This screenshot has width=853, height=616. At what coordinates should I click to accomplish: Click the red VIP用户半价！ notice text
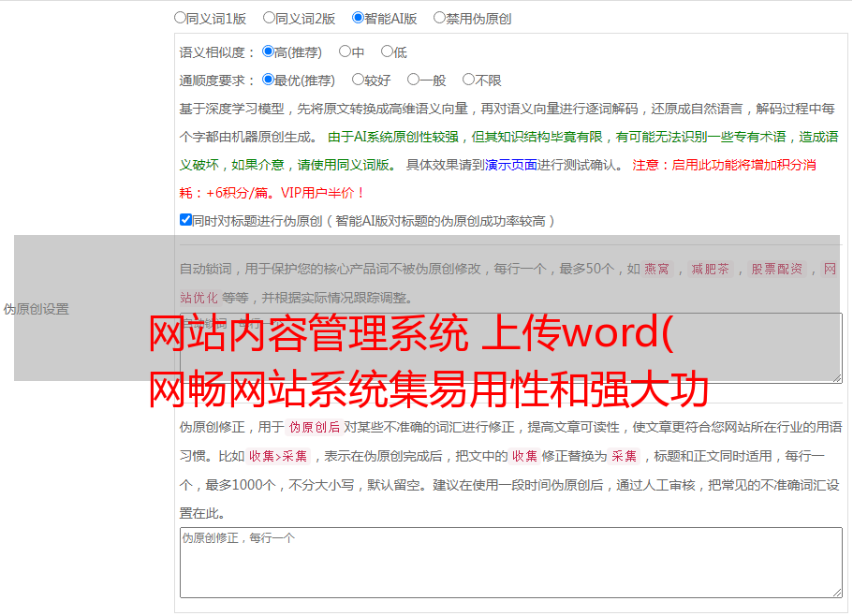(x=323, y=193)
